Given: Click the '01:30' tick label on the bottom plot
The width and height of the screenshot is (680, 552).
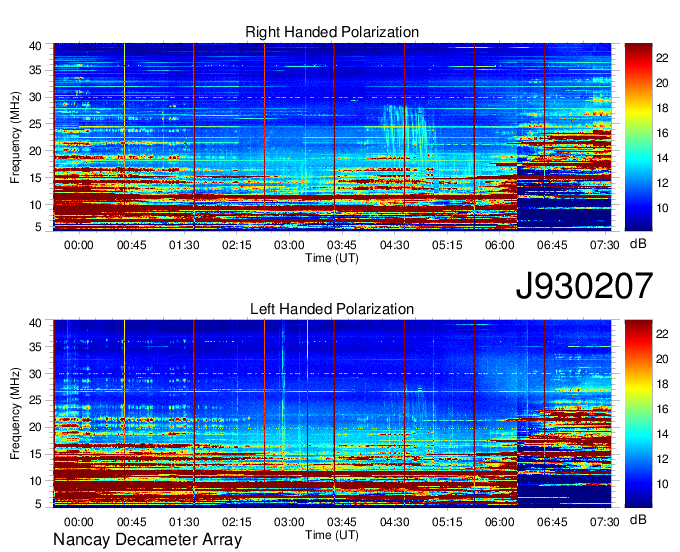Looking at the screenshot, I should click(x=184, y=522).
